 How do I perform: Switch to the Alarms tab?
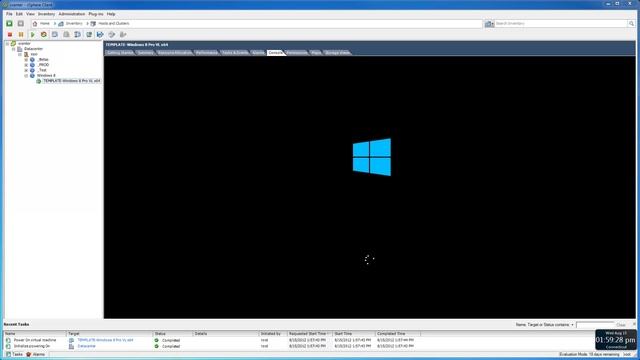click(x=258, y=53)
